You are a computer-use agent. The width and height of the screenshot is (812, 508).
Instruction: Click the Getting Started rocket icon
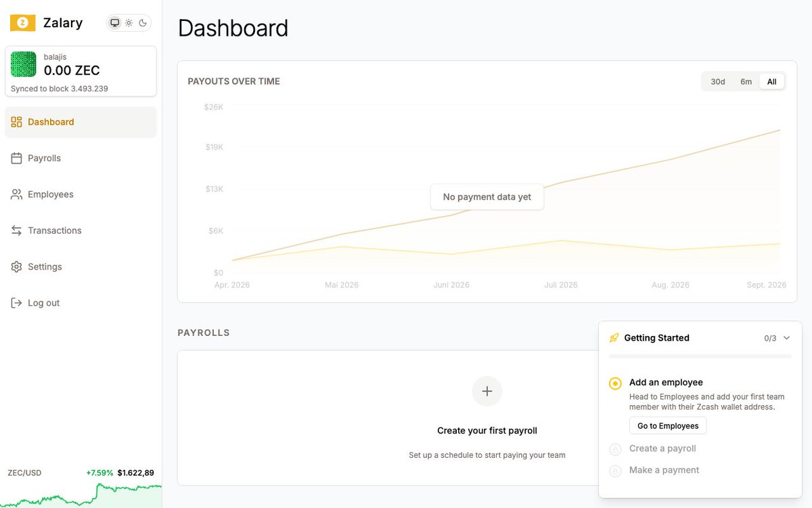[x=614, y=338]
